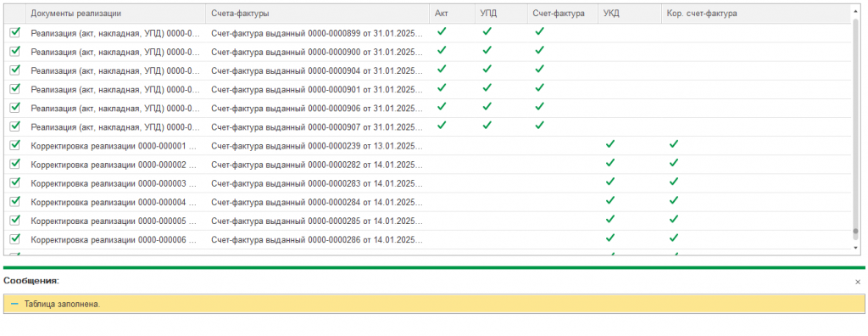Click Акт checkmark for invoice 0000-0000906
This screenshot has height=336, width=868.
(x=441, y=106)
